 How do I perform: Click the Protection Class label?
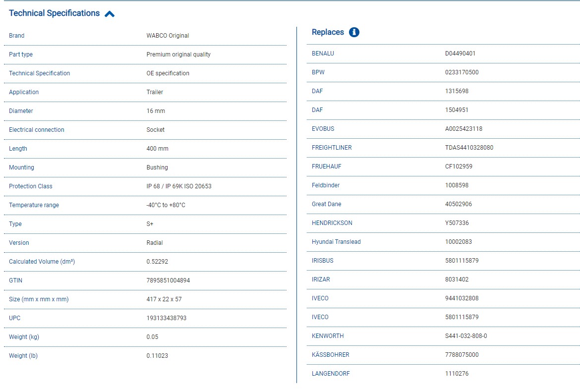click(x=30, y=186)
